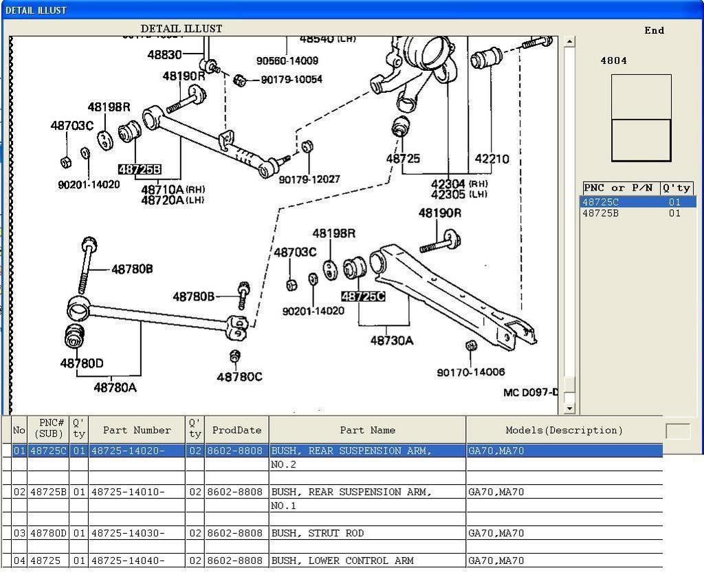Screen dimensions: 704x588
Task: Click the Part Name column header
Action: point(367,431)
